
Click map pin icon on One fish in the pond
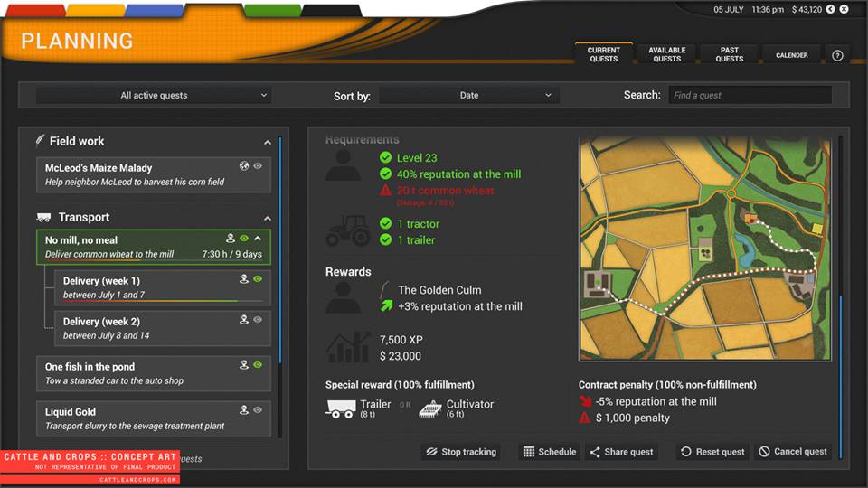(x=244, y=365)
